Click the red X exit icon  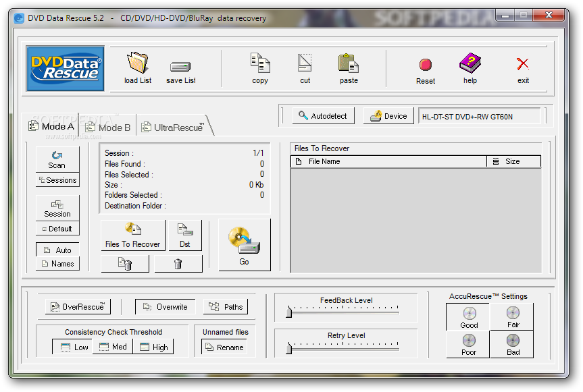tap(523, 64)
